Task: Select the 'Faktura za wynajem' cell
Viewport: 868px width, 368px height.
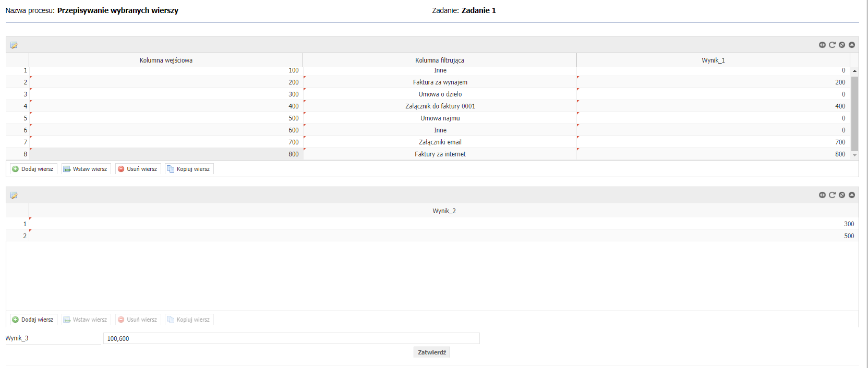Action: point(440,82)
